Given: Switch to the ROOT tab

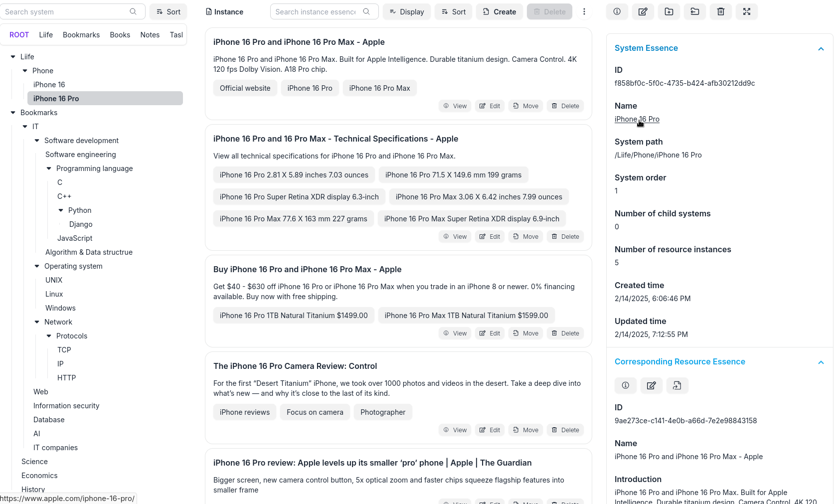Looking at the screenshot, I should (19, 35).
